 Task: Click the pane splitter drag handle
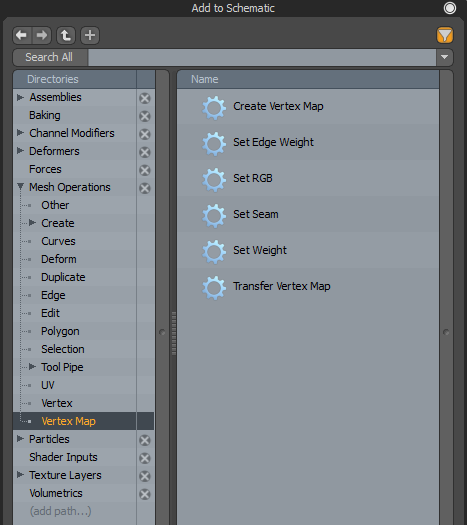[174, 333]
